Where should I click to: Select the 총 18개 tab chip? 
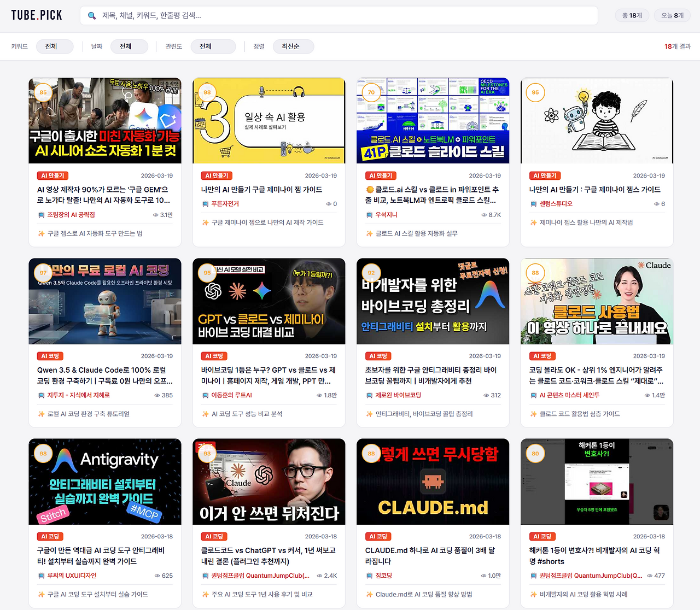pos(632,15)
